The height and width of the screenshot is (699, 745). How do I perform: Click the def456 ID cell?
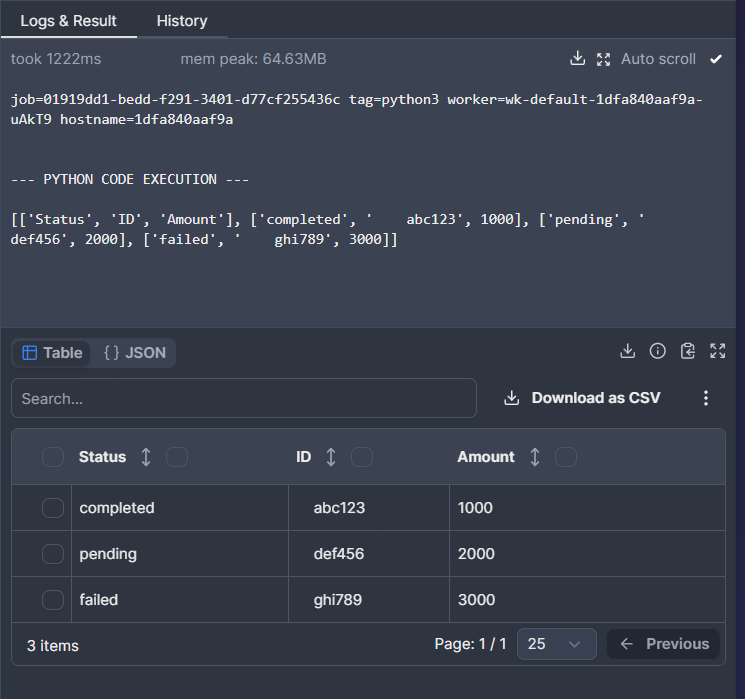(369, 554)
